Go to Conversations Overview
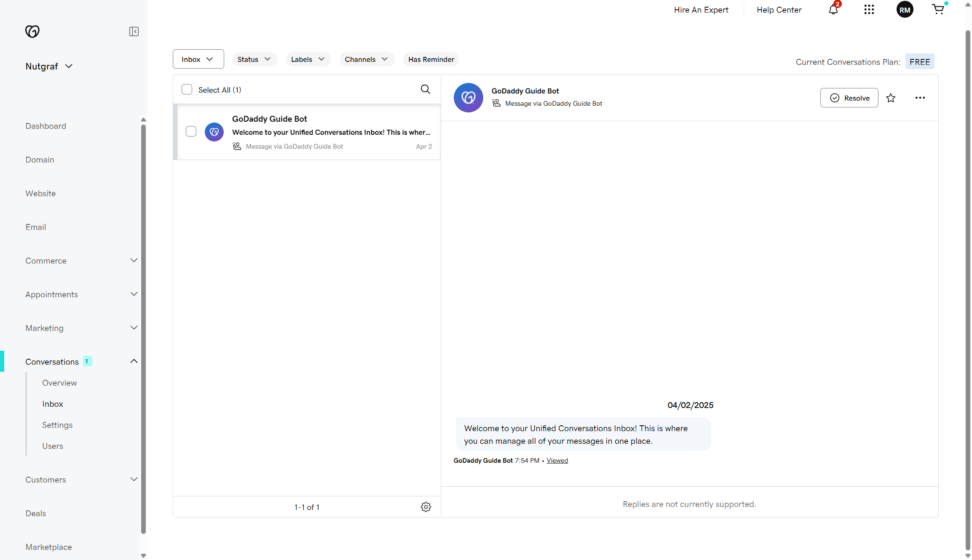Viewport: 972px width, 560px height. click(x=59, y=383)
